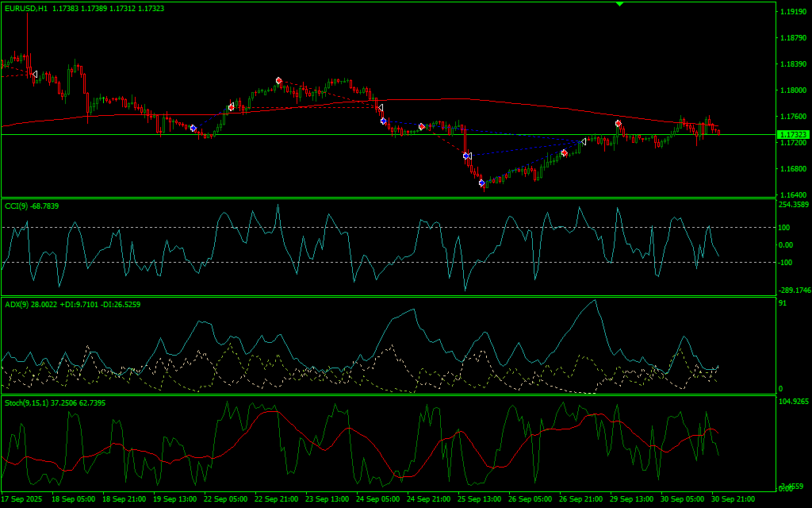Click the EURUSD,H1 chart title label

(25, 7)
